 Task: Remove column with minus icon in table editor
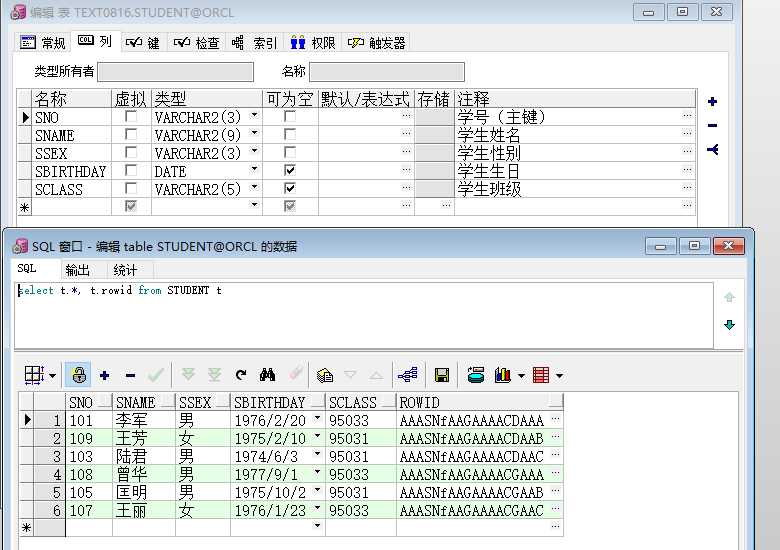(712, 125)
